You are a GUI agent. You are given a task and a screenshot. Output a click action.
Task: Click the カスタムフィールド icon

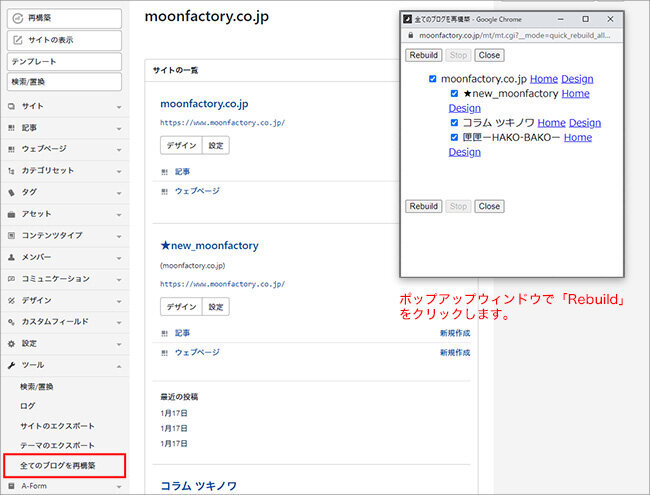click(x=11, y=322)
